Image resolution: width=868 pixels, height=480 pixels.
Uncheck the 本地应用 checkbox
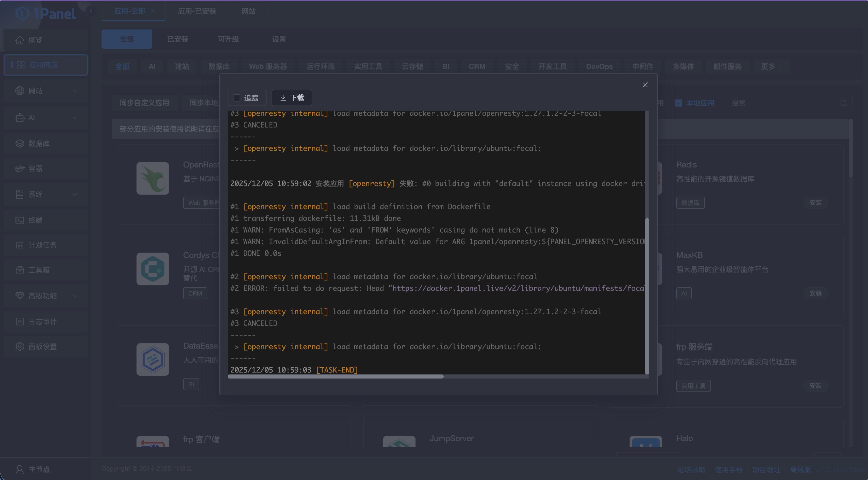[679, 103]
